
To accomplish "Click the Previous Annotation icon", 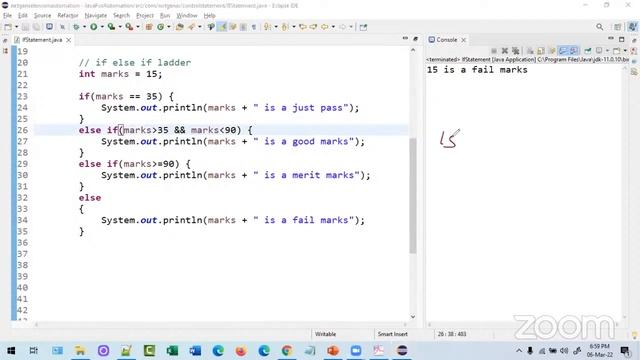I will click(x=285, y=27).
